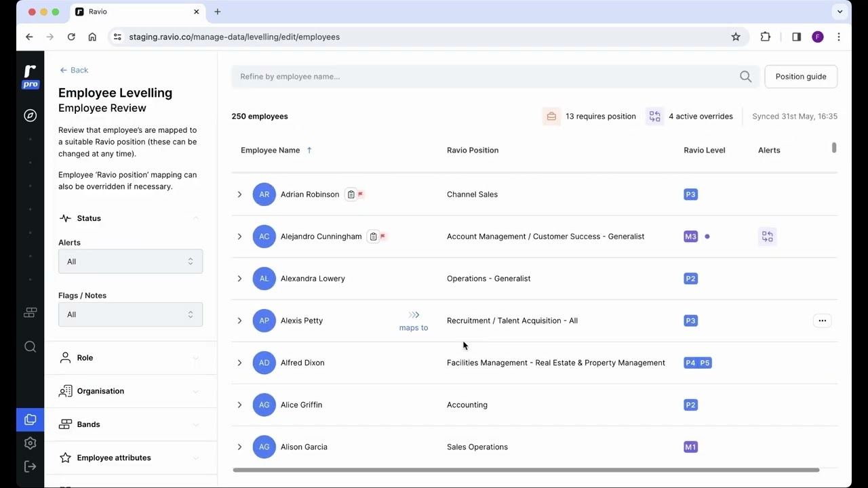Expand Alfred Dixon's row chevron
Viewport: 868px width, 488px height.
click(x=239, y=363)
